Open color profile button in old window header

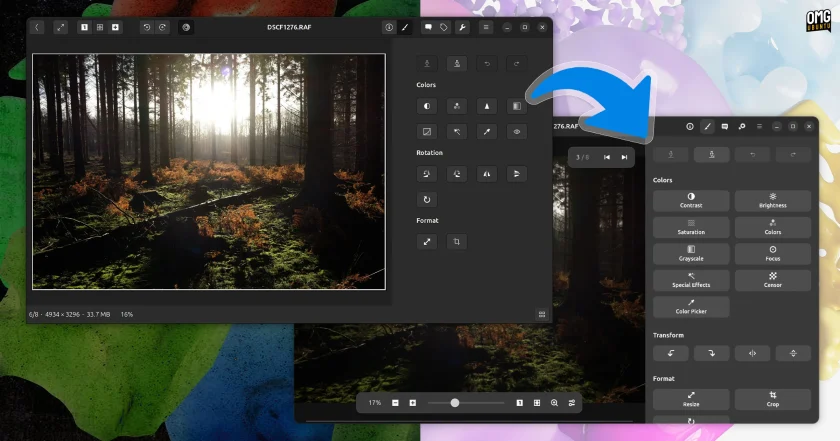coord(186,27)
